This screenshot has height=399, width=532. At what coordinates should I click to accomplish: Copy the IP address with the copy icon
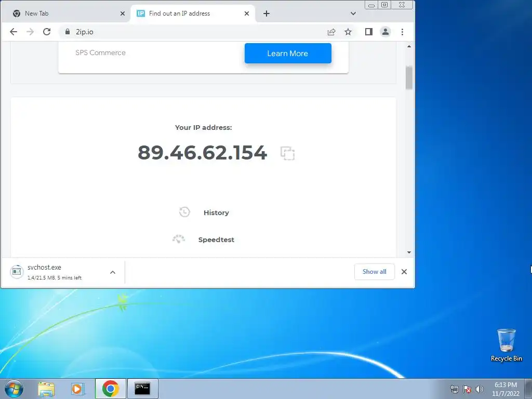287,153
